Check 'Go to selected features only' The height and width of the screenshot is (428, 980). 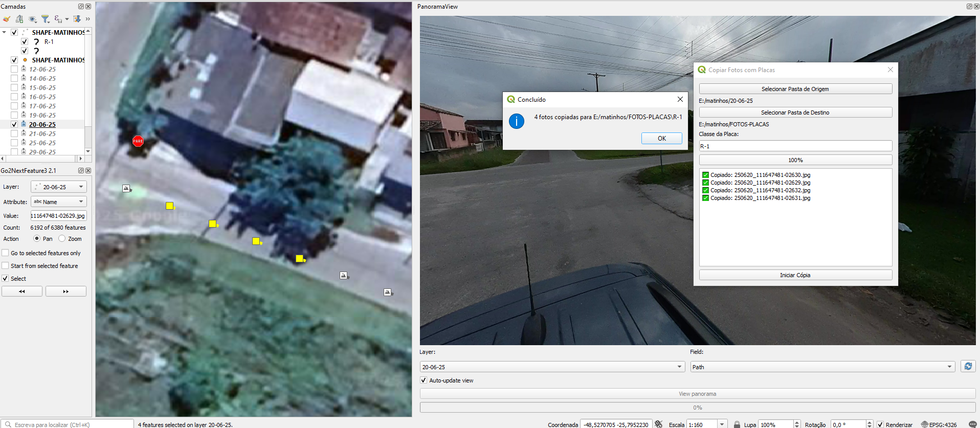[x=6, y=253]
